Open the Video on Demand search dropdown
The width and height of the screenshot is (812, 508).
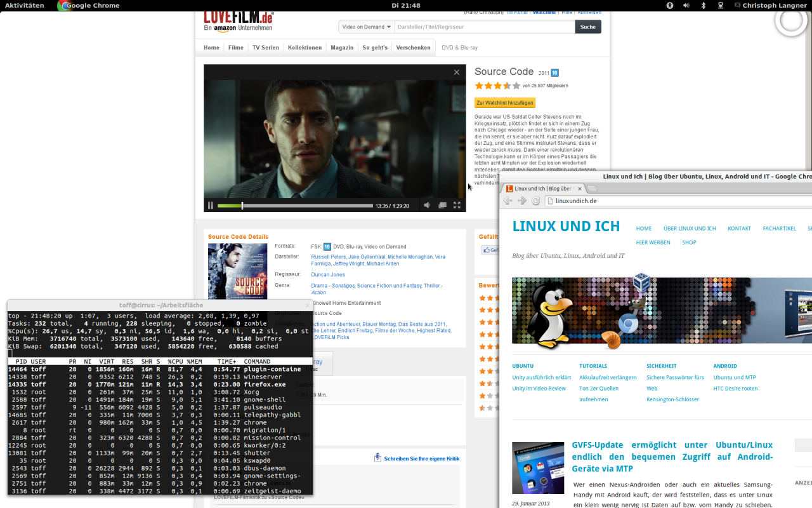coord(366,27)
